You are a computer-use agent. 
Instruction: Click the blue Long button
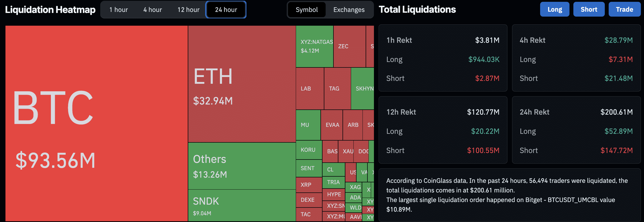555,9
